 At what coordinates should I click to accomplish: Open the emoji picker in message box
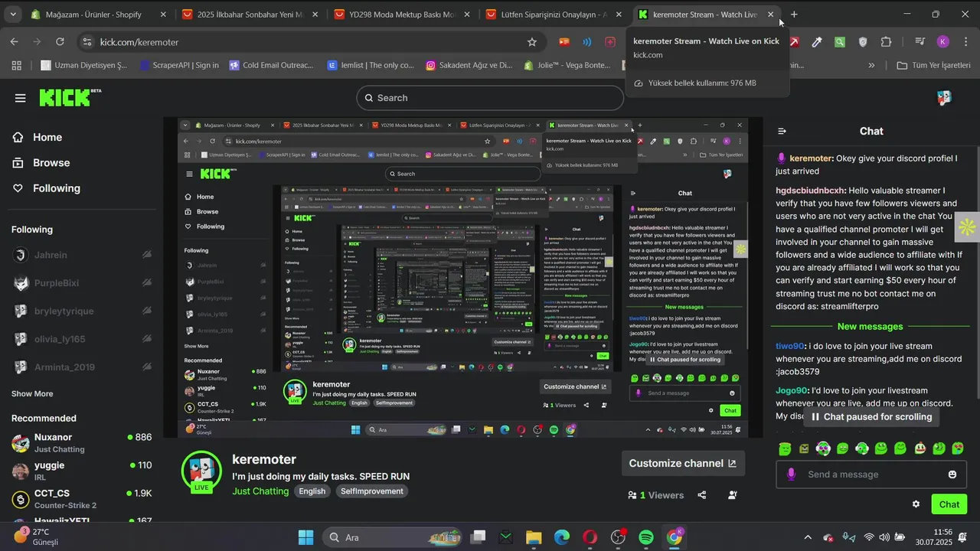pyautogui.click(x=952, y=474)
